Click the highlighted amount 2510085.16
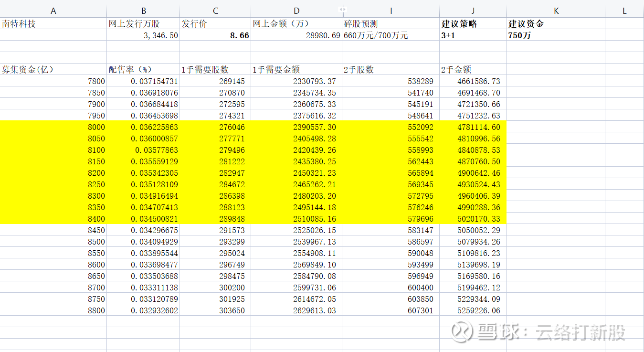644x352 pixels. click(x=296, y=219)
